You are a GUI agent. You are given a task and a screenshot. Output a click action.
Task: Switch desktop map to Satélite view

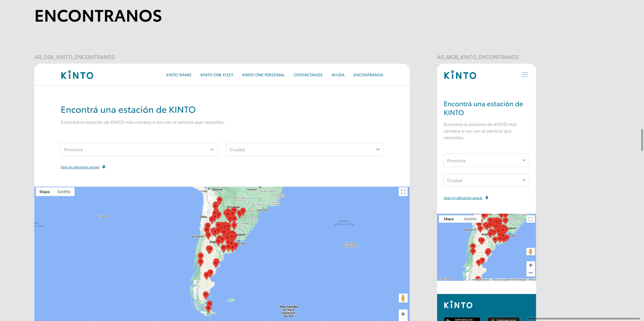64,192
